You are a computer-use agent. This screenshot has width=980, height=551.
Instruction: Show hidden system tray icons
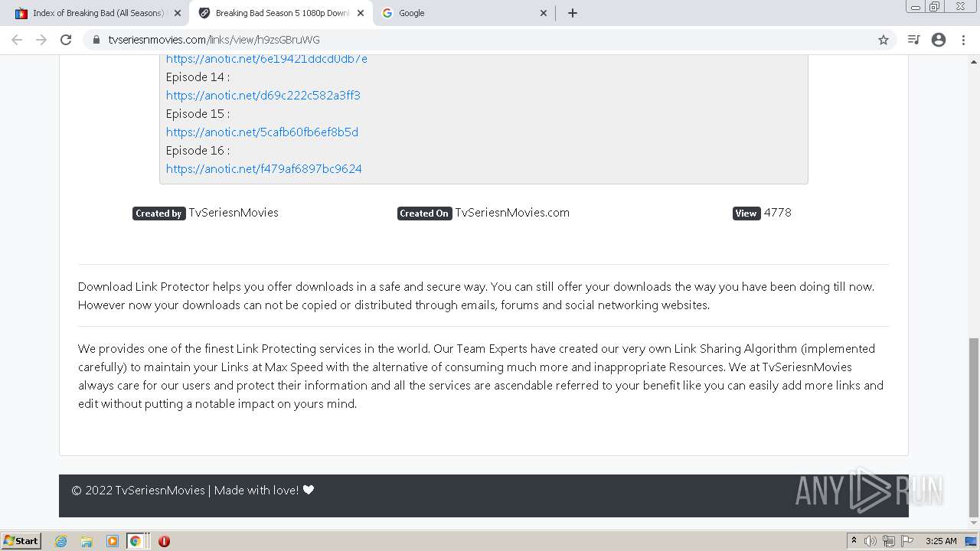pos(854,541)
